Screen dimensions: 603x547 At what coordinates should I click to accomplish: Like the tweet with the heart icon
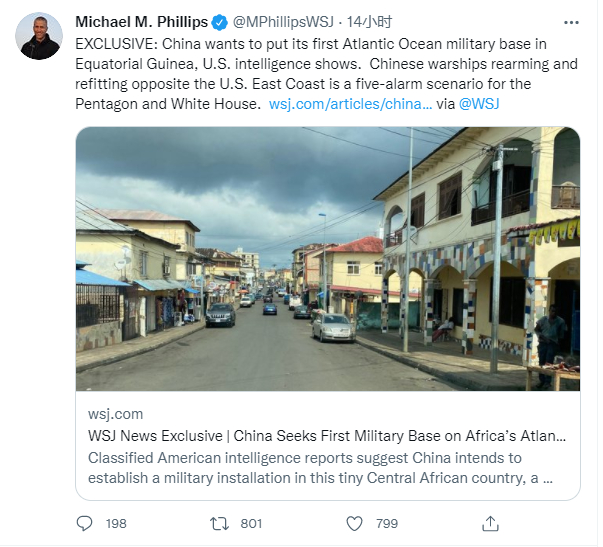354,523
